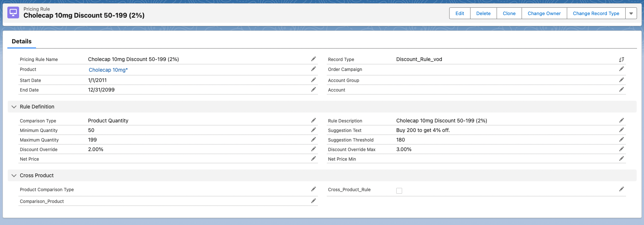Edit the Start Date field via pencil icon

coord(314,80)
